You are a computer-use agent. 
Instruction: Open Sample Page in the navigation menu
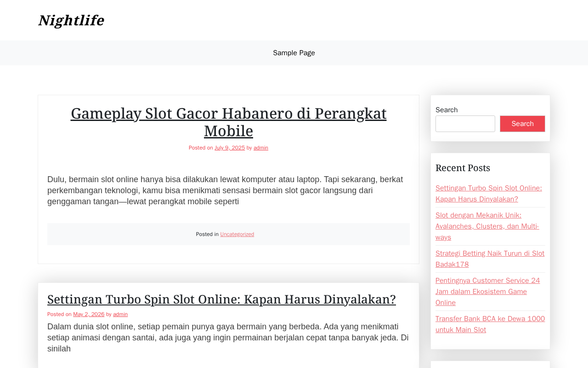point(294,53)
